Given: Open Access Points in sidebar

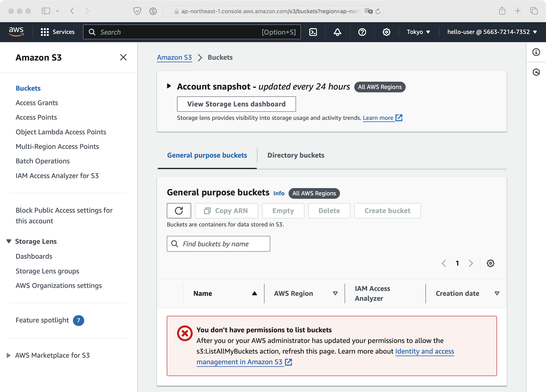Looking at the screenshot, I should [36, 117].
